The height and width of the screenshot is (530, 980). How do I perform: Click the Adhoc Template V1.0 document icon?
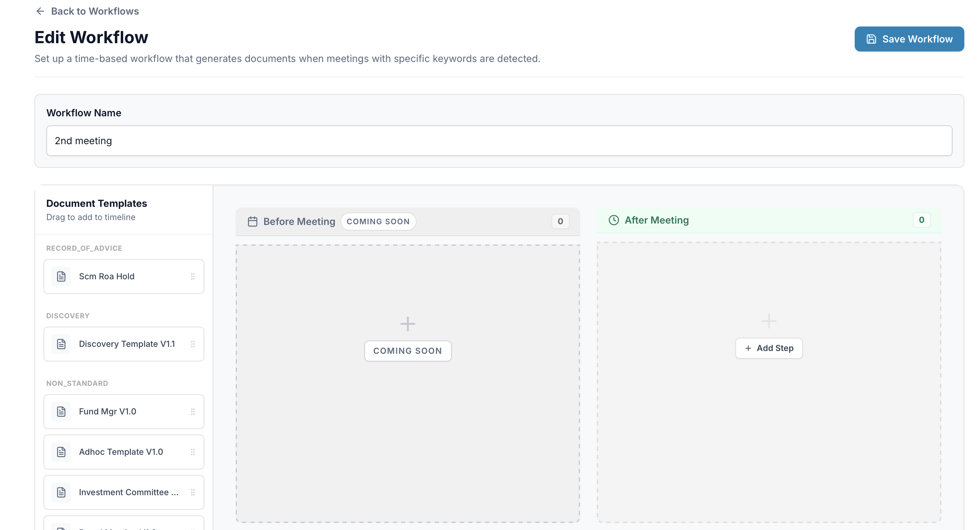pyautogui.click(x=61, y=452)
